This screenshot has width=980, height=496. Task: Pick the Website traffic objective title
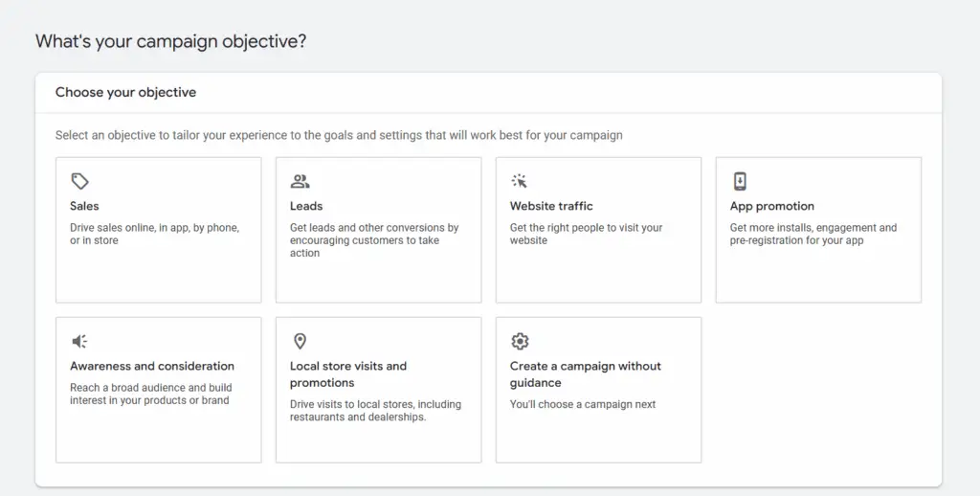551,206
